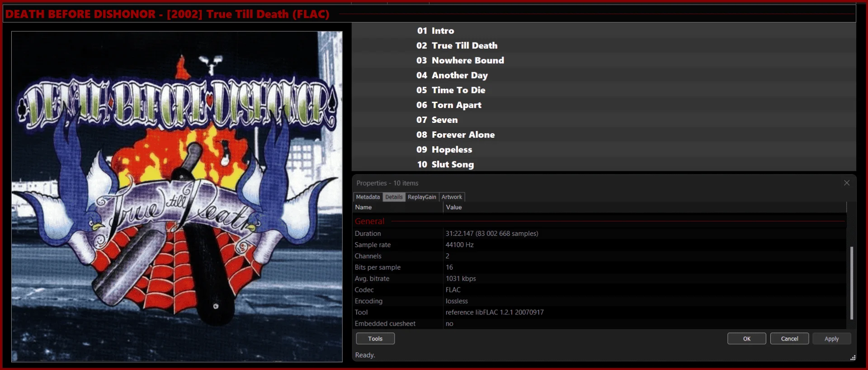The image size is (868, 370).
Task: Click the album title header text
Action: [x=167, y=14]
